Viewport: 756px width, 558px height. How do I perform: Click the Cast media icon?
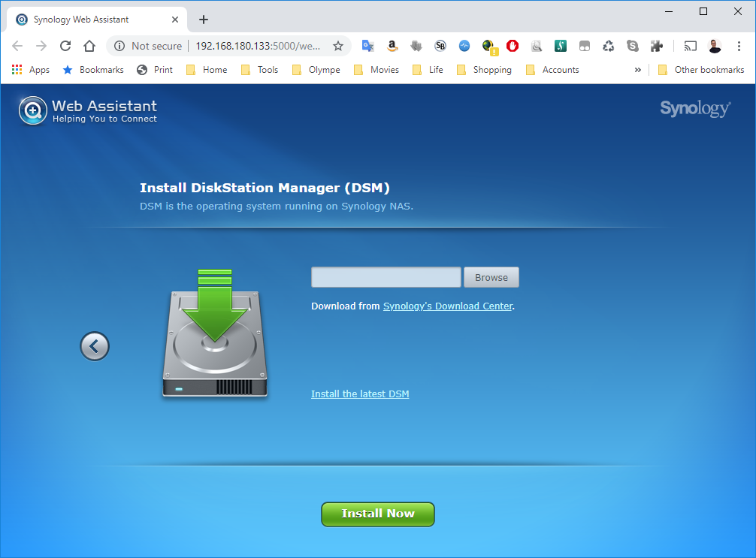pyautogui.click(x=691, y=46)
